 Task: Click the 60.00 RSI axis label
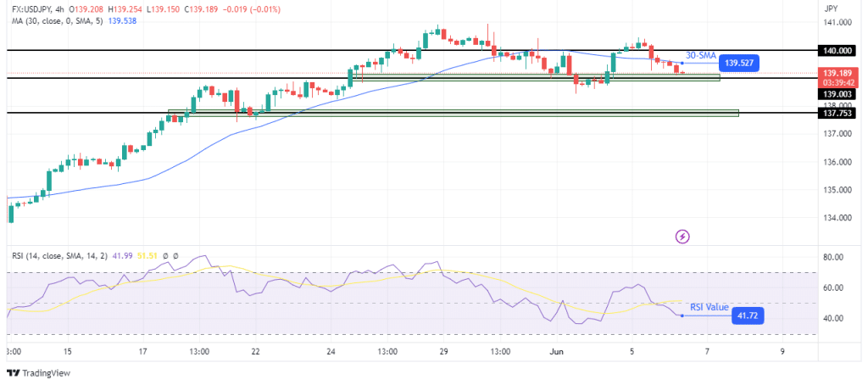pyautogui.click(x=835, y=288)
